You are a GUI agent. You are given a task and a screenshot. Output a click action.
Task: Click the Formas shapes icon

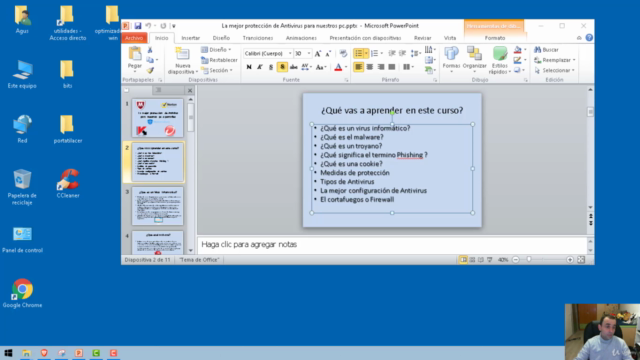click(x=451, y=54)
